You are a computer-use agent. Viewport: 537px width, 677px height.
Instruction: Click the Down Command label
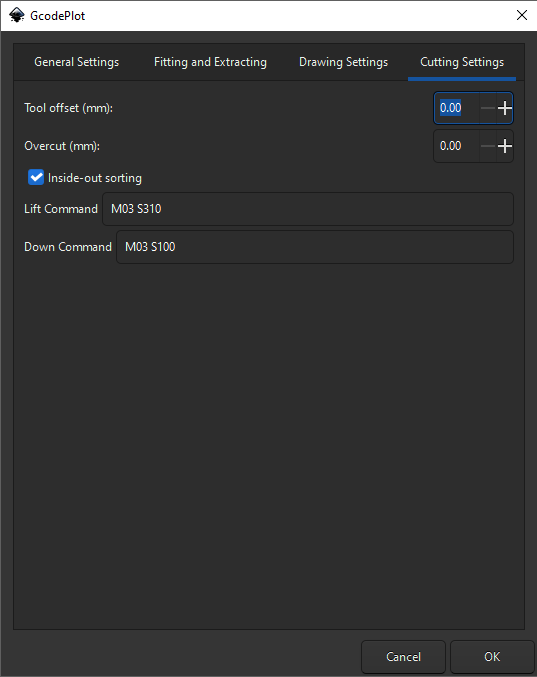pos(68,247)
